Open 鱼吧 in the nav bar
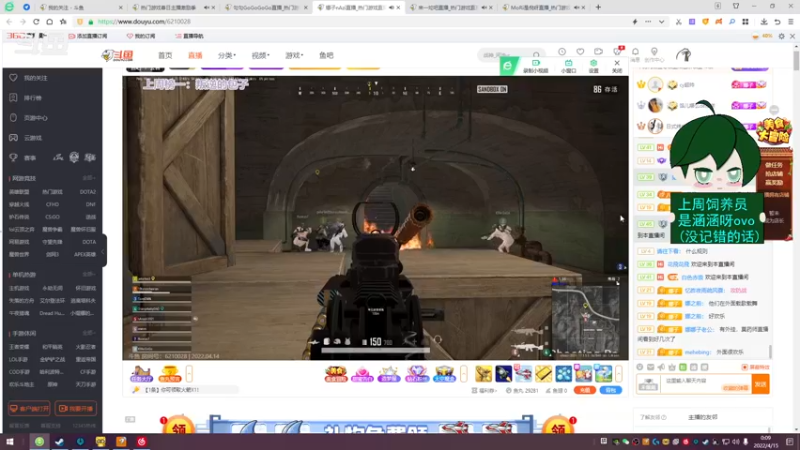The width and height of the screenshot is (800, 450). 326,55
